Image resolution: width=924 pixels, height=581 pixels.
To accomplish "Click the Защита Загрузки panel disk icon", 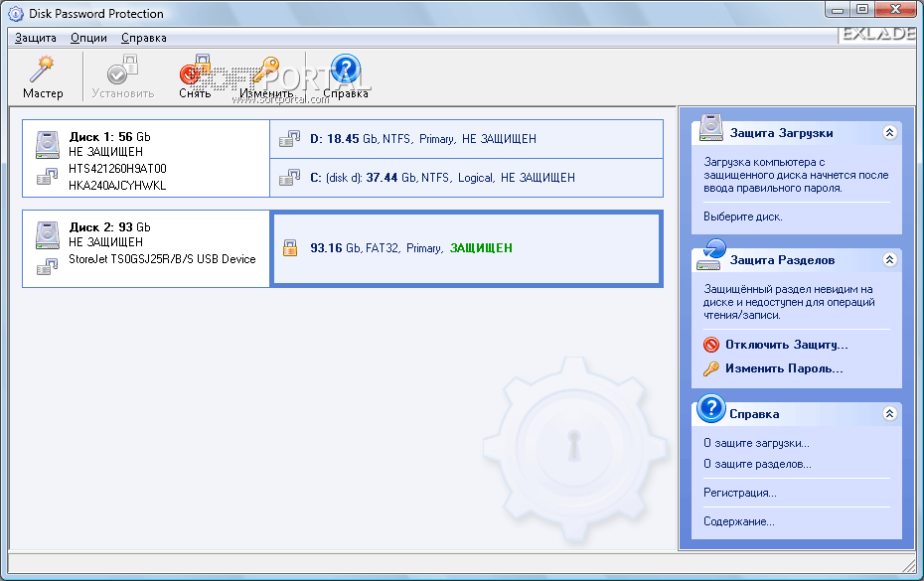I will [x=711, y=128].
